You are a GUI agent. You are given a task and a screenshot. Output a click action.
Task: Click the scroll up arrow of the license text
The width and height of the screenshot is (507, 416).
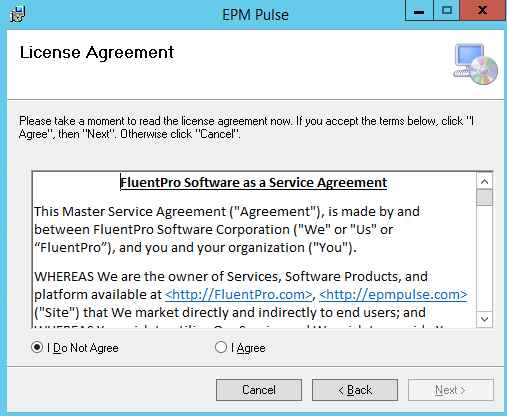(484, 181)
